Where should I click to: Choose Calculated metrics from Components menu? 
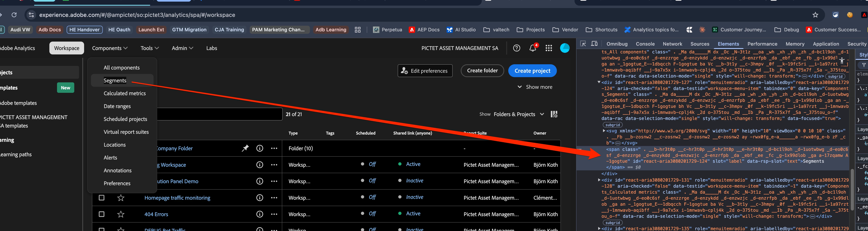(125, 93)
